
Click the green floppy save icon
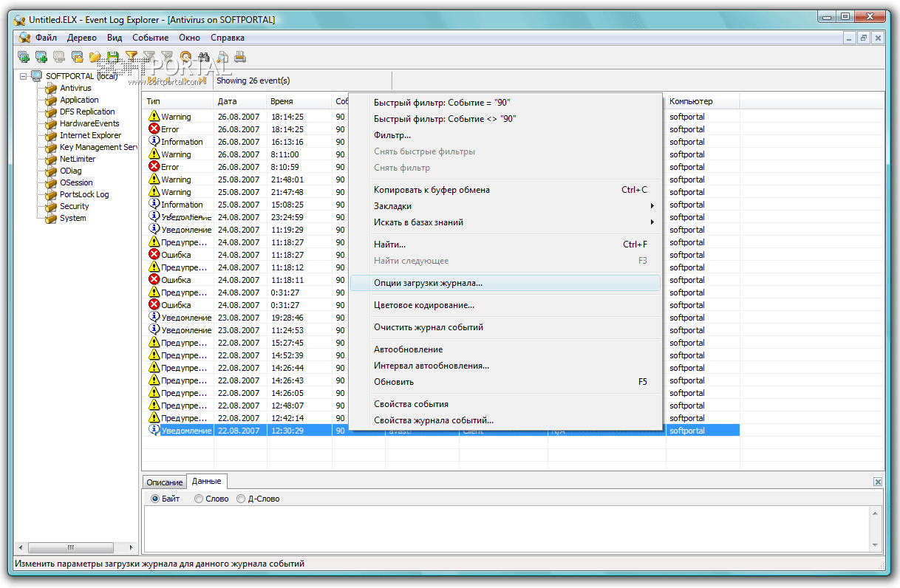tap(112, 56)
